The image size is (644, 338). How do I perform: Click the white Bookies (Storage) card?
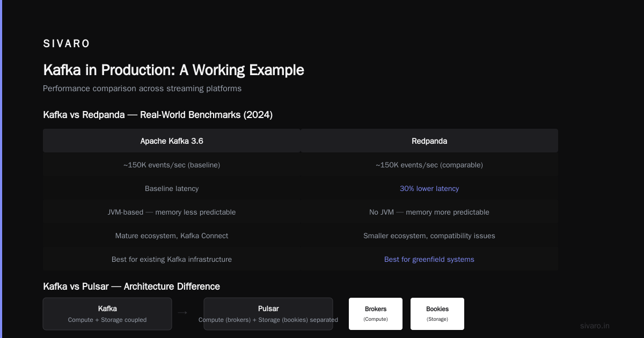[437, 314]
